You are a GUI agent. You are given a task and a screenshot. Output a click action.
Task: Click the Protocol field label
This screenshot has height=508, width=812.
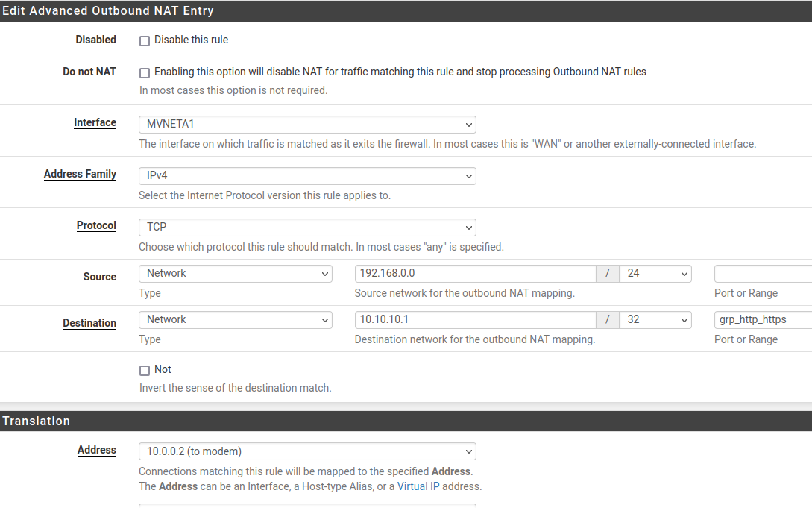tap(96, 225)
